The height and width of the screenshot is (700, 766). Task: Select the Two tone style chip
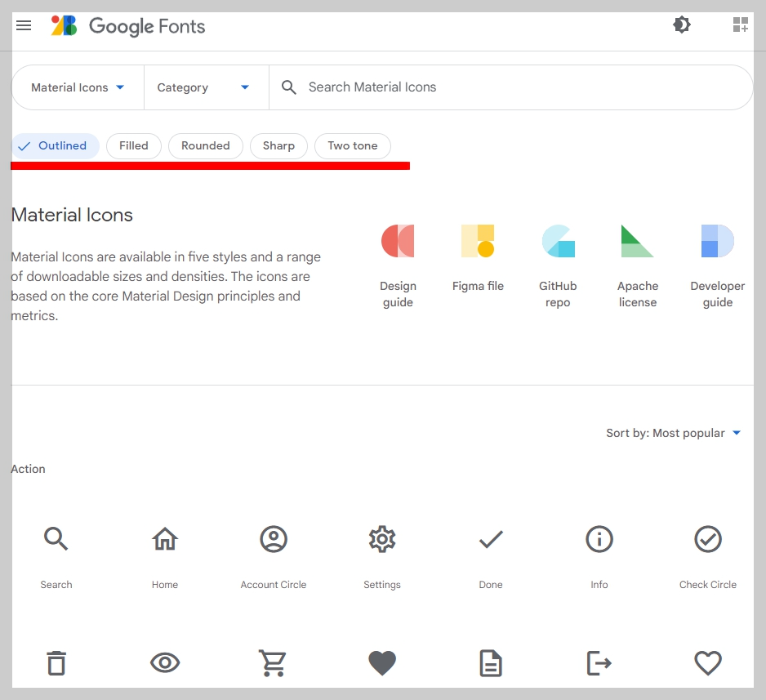coord(352,145)
